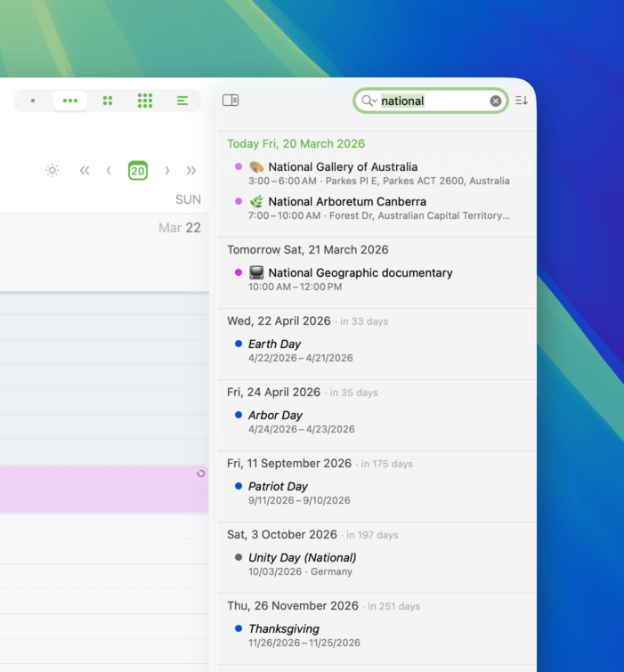Toggle the sun appearance icon

tap(53, 171)
